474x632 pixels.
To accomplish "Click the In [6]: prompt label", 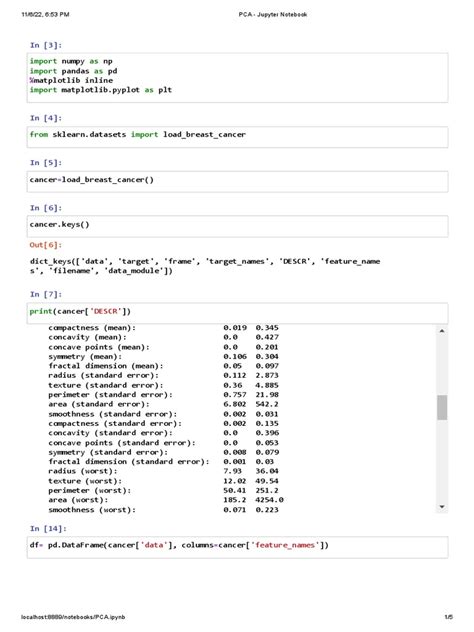I will pyautogui.click(x=46, y=208).
